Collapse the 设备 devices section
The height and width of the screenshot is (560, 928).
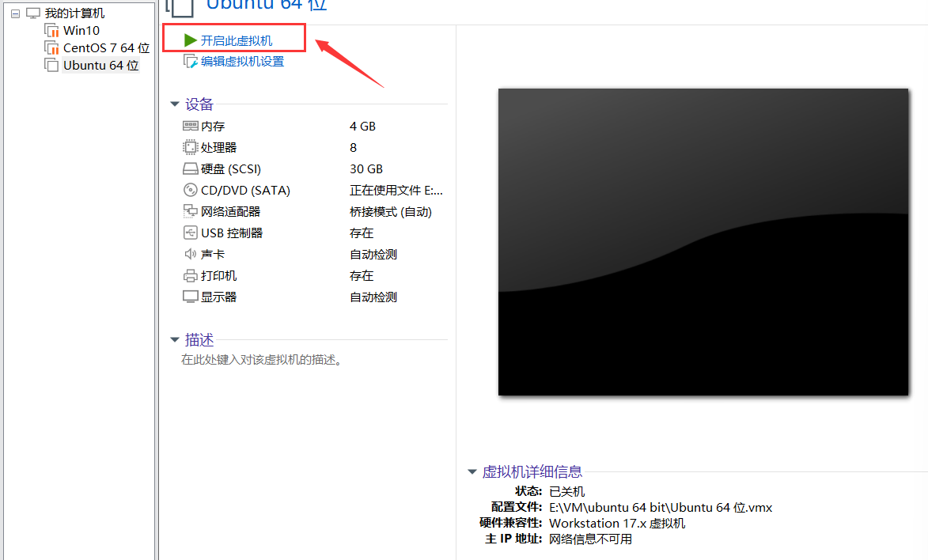pos(175,104)
